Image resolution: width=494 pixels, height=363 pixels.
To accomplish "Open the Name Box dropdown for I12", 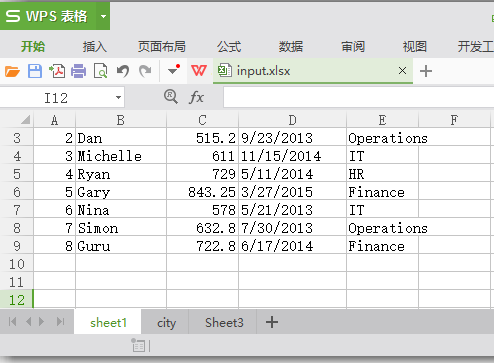I will [x=118, y=98].
